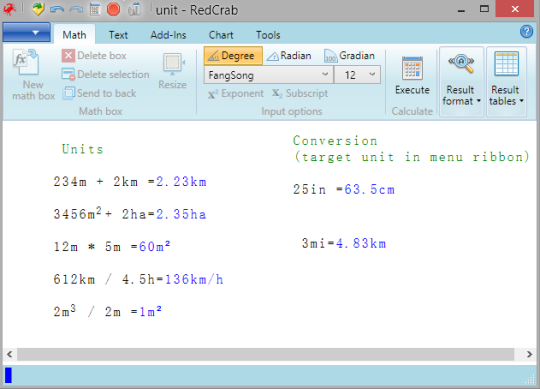This screenshot has height=389, width=540.
Task: Click the Conversion heading text
Action: 335,141
